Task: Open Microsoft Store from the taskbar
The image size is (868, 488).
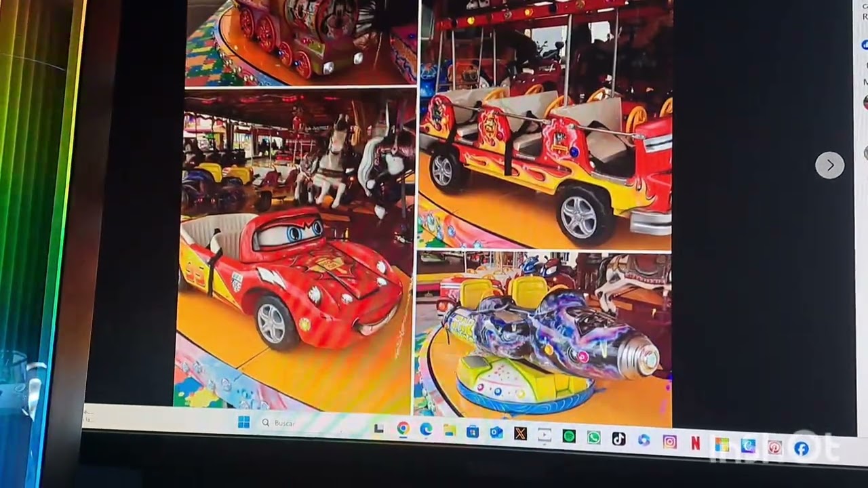Action: [473, 431]
